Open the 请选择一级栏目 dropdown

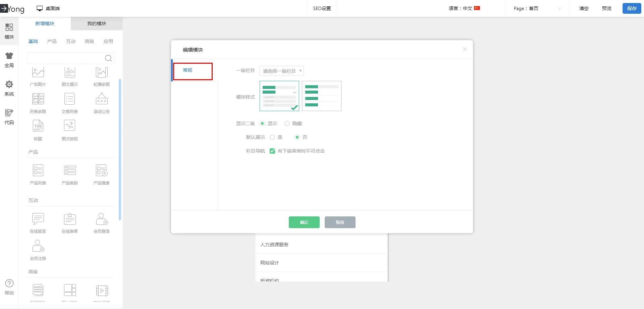[282, 71]
